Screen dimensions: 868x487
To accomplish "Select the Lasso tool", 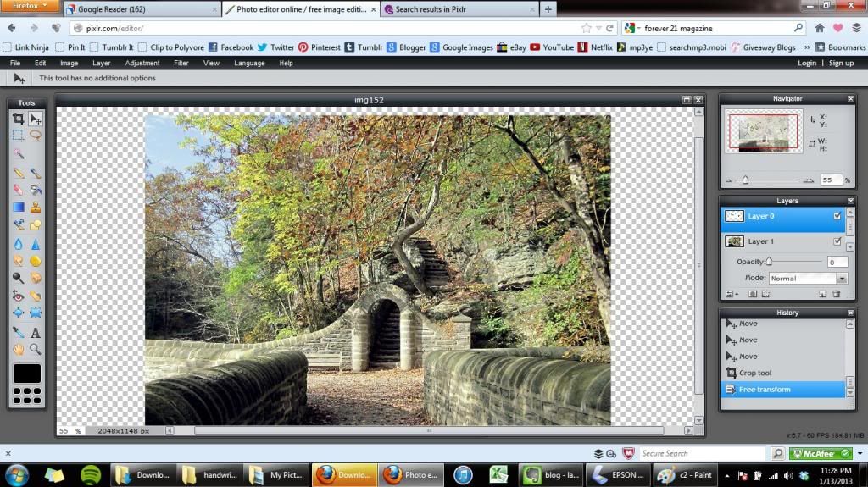I will coord(36,136).
